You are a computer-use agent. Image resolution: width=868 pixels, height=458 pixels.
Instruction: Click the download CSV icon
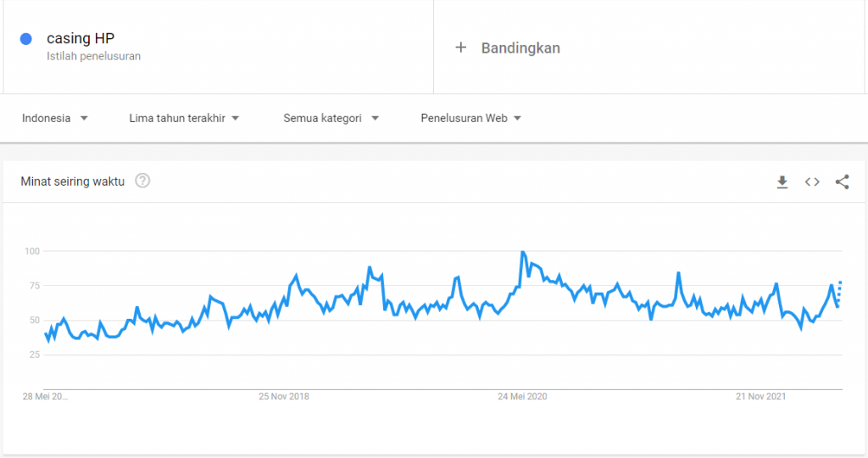click(x=782, y=182)
